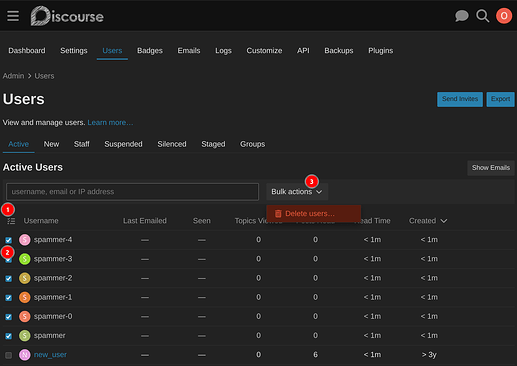
Task: Uncheck the spammer row checkbox
Action: tap(9, 336)
